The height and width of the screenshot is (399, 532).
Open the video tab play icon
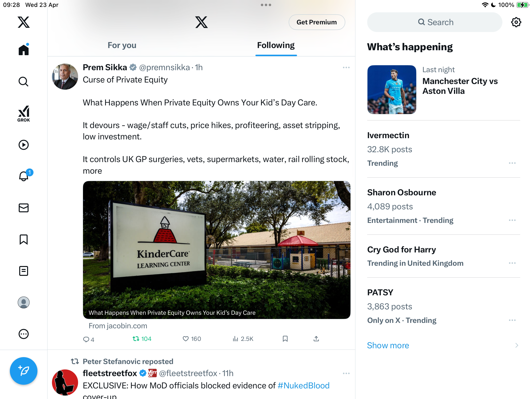(x=24, y=145)
